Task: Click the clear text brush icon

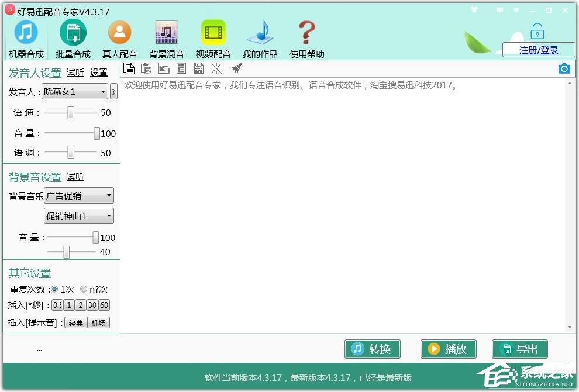Action: (236, 68)
